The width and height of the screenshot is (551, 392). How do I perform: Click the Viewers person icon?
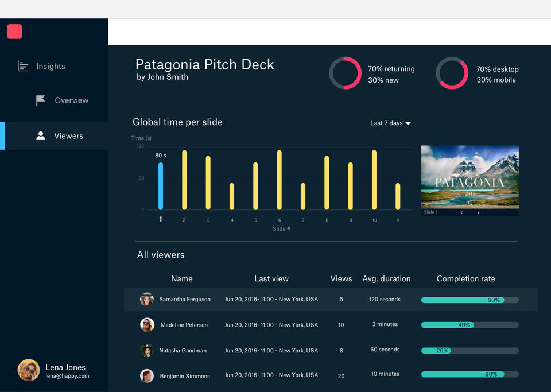(40, 136)
